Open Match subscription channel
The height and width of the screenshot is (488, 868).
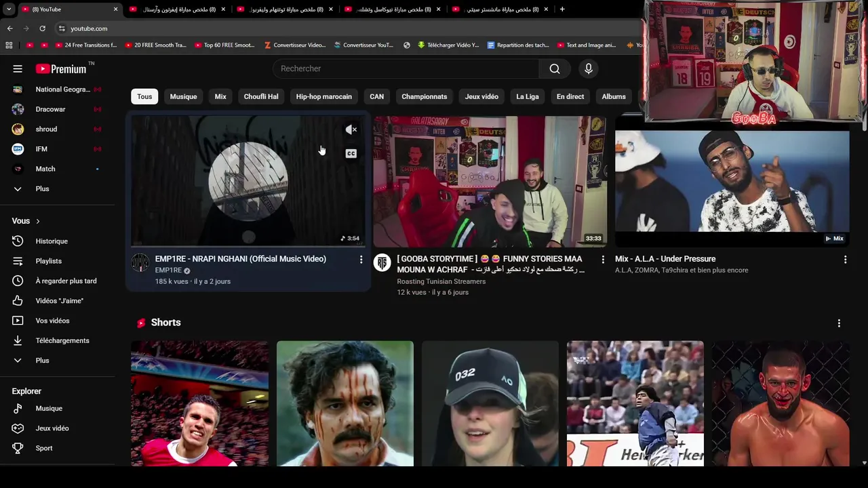pos(57,169)
